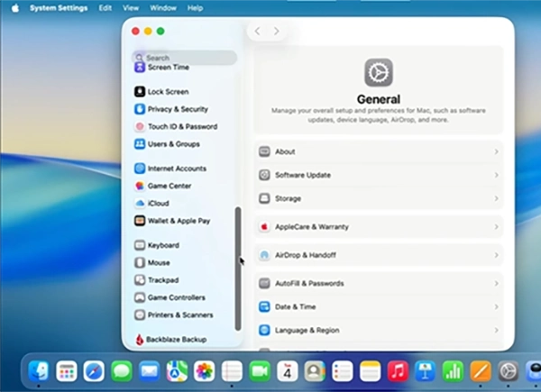Expand the Storage row chevron

(496, 198)
